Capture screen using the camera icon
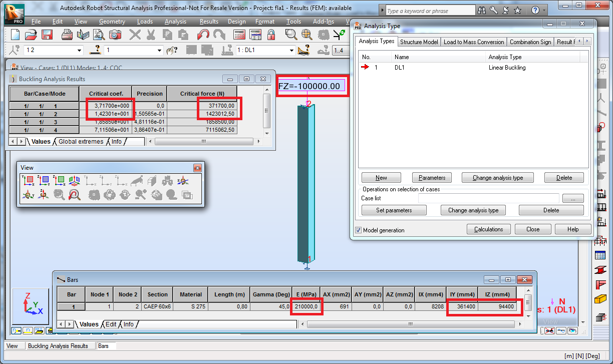613x364 pixels. click(115, 35)
